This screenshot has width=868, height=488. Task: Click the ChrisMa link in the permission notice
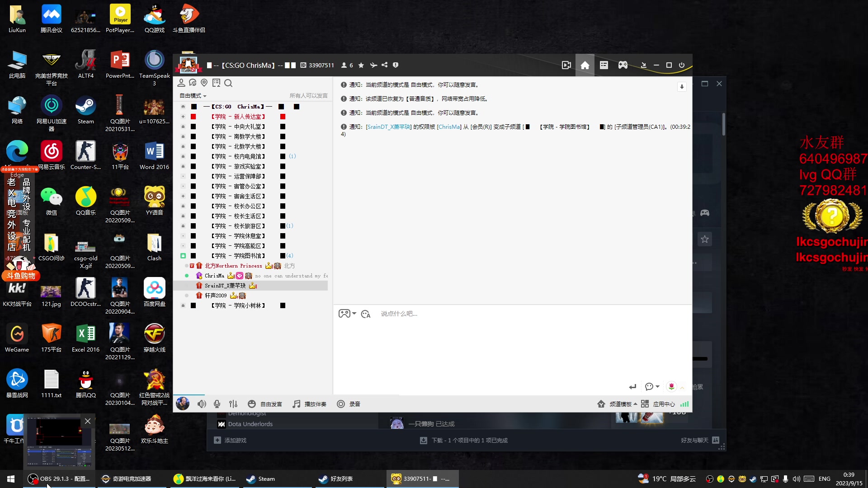click(449, 127)
